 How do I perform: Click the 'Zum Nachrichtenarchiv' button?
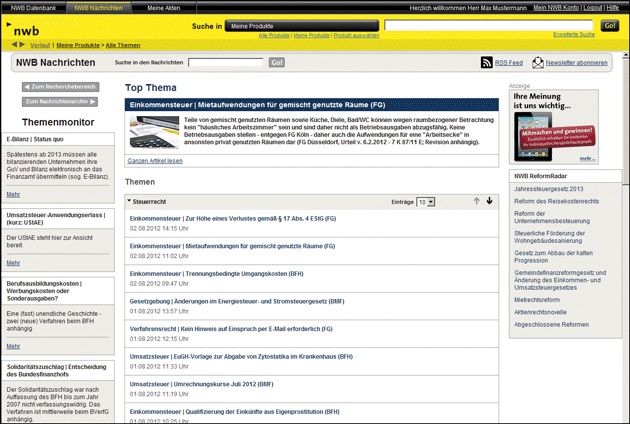[x=60, y=101]
